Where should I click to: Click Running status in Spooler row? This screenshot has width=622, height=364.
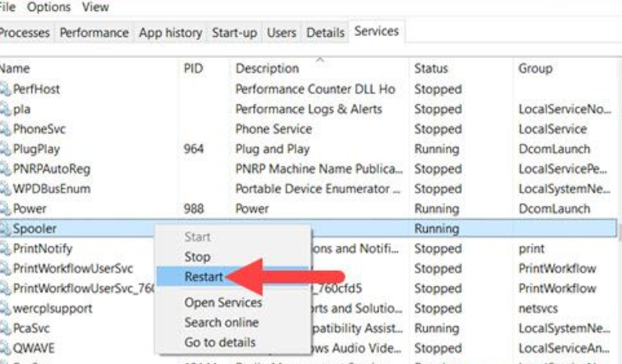[x=437, y=229]
